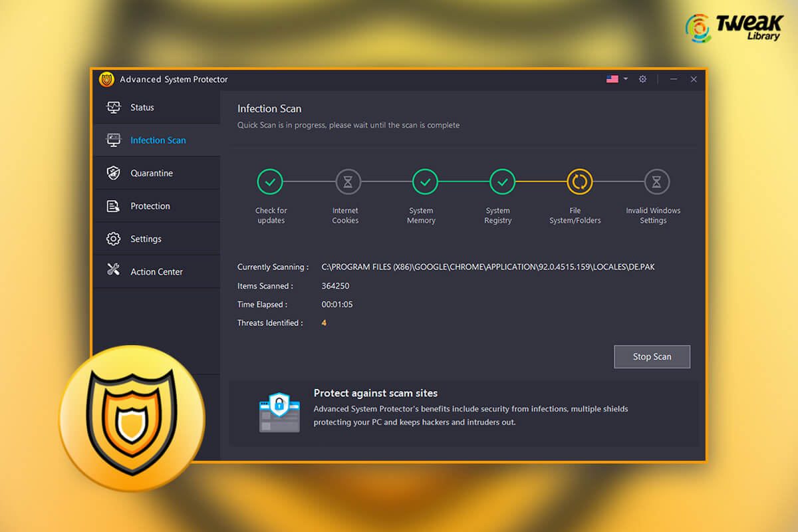Click the Quarantine shield icon
The width and height of the screenshot is (798, 532).
(113, 172)
